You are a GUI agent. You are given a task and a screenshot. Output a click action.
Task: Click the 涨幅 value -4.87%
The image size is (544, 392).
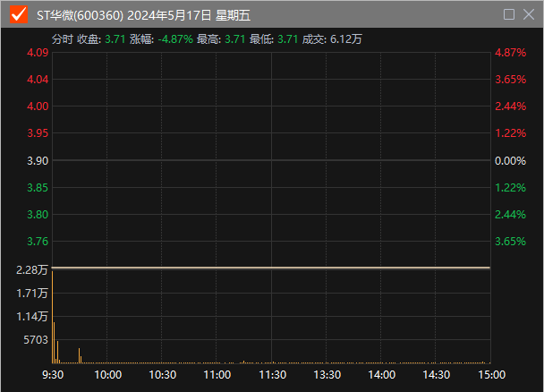pyautogui.click(x=175, y=39)
